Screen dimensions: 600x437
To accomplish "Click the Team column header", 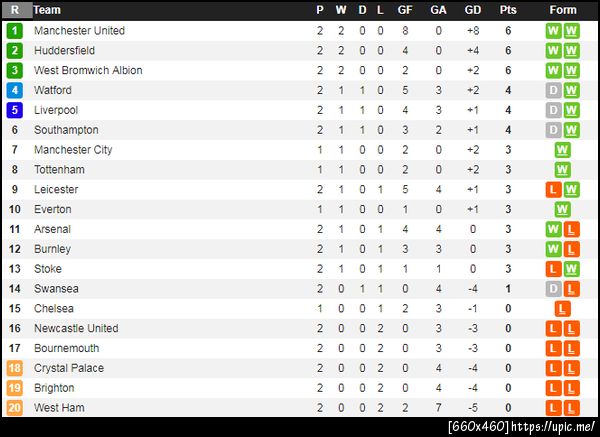I will (x=47, y=10).
